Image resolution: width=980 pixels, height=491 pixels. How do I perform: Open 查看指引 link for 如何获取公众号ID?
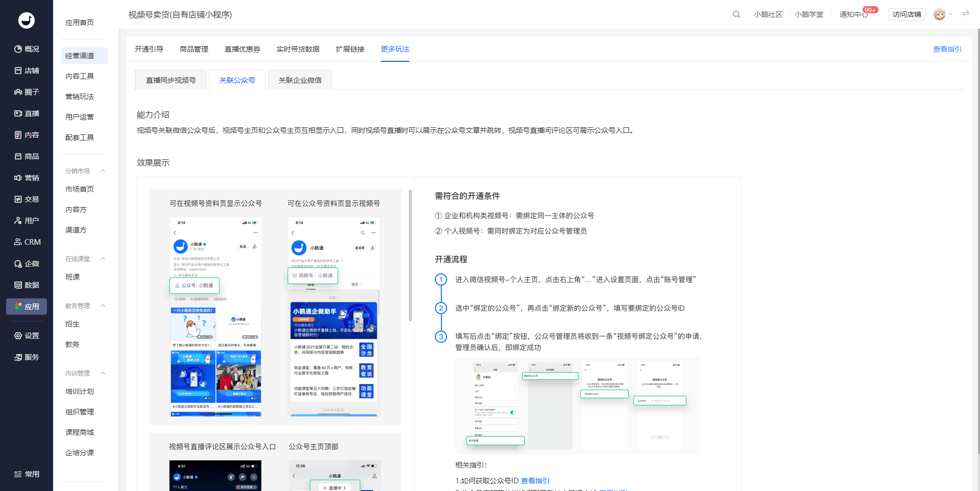click(535, 481)
